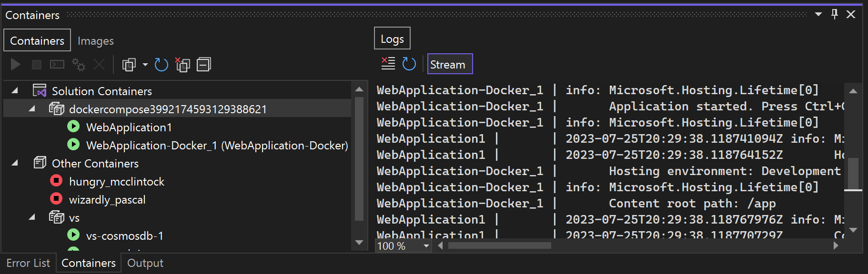868x274 pixels.
Task: Switch to Output bottom tab
Action: (x=145, y=263)
